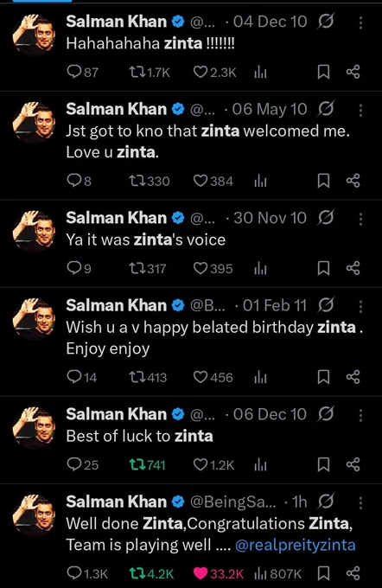The image size is (382, 588).
Task: Undo retweet on 'Best of luck to zinta'
Action: coord(147,465)
